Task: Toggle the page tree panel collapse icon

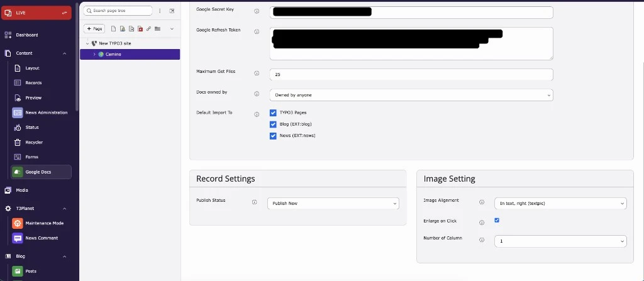Action: click(x=172, y=11)
